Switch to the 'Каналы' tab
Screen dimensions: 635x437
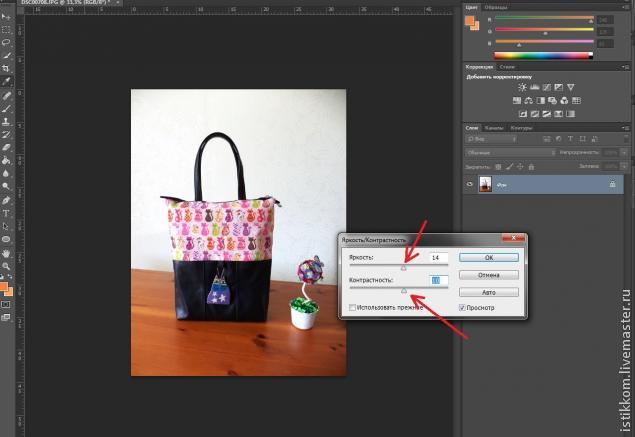point(494,128)
